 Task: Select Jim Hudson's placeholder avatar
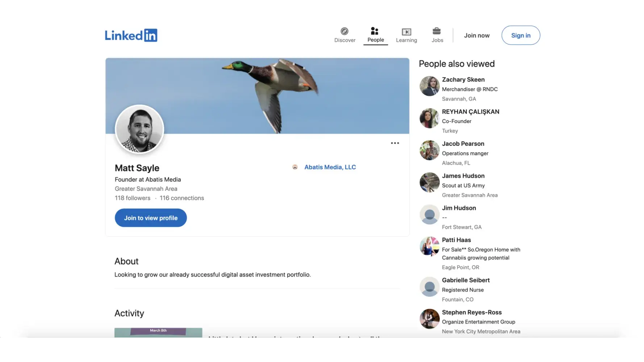pos(429,215)
